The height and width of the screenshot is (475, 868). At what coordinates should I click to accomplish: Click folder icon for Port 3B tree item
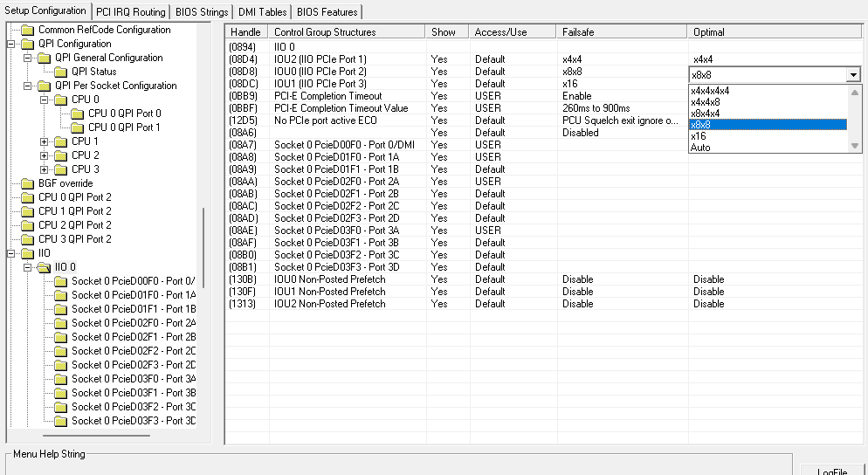coord(61,393)
